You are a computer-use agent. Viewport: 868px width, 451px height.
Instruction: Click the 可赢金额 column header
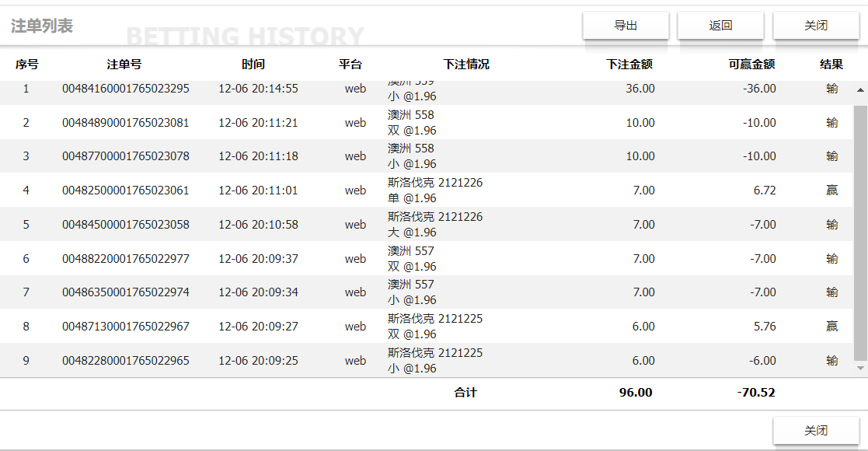coord(751,65)
